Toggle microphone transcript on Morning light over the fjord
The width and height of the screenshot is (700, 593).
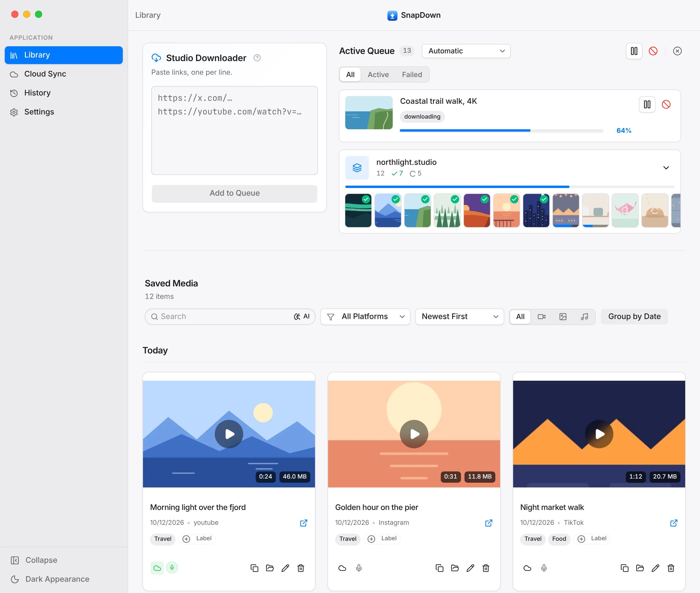pos(172,568)
